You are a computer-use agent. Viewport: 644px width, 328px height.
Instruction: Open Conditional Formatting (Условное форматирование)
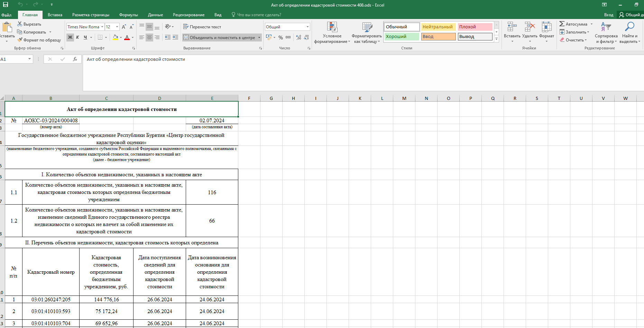(x=332, y=33)
